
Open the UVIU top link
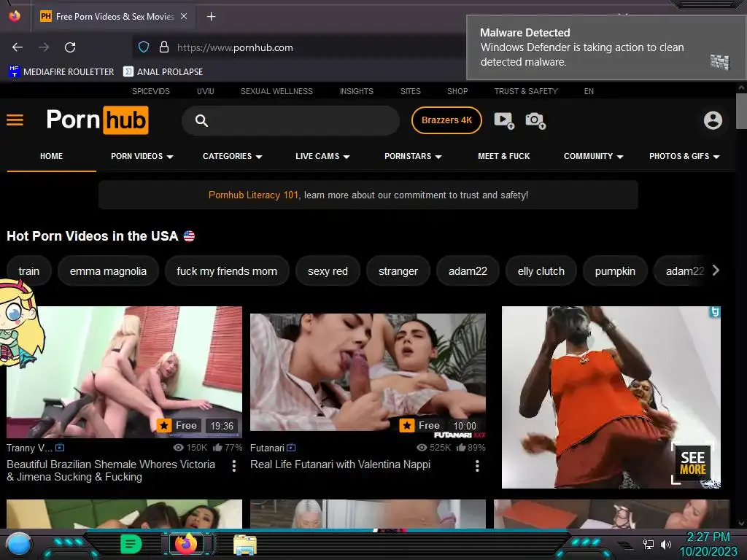point(205,91)
